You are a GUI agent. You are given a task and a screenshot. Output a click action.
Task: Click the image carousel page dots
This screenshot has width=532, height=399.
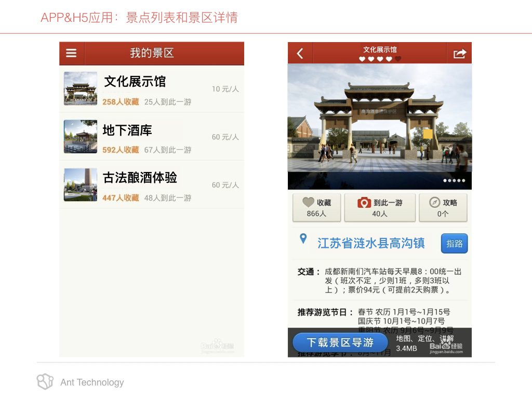[454, 180]
